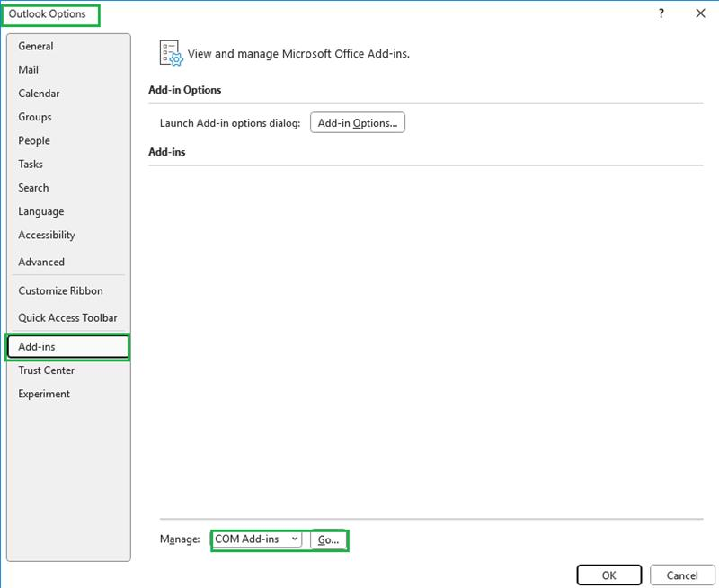Select People in the sidebar
Image resolution: width=719 pixels, height=588 pixels.
68,140
